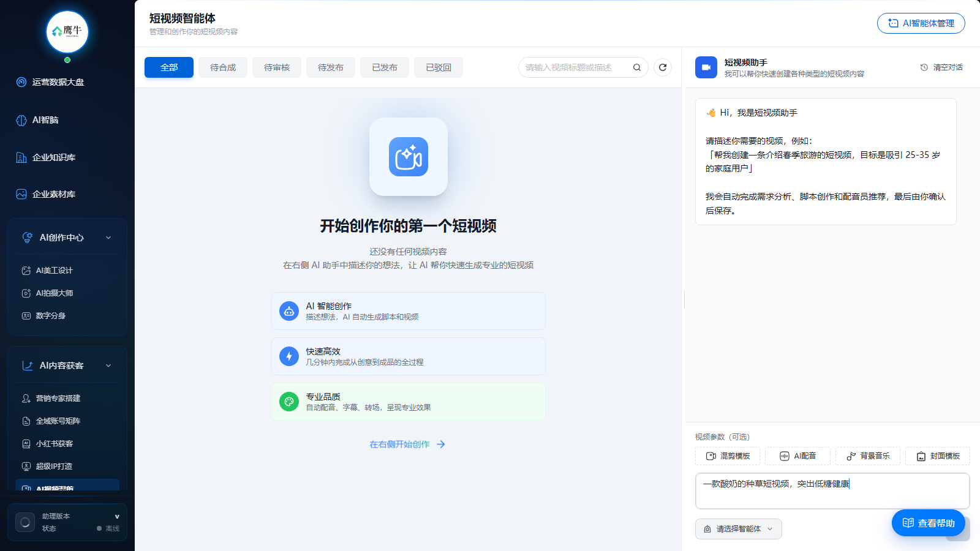Click the video description text box

(x=832, y=491)
